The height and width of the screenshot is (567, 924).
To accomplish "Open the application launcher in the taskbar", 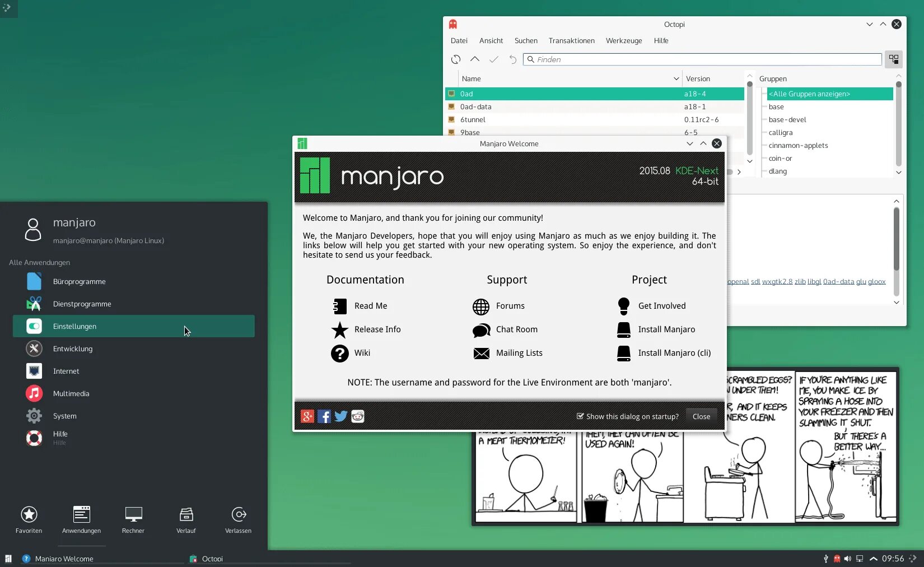I will point(8,559).
